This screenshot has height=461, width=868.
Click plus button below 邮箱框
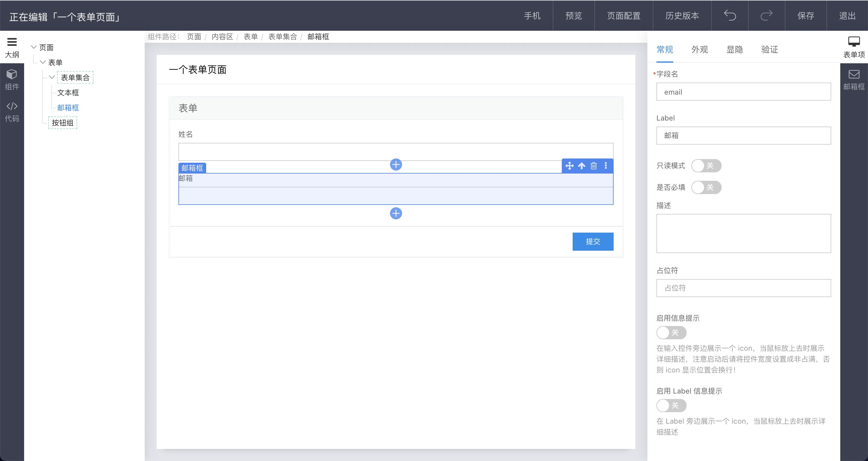pos(396,213)
